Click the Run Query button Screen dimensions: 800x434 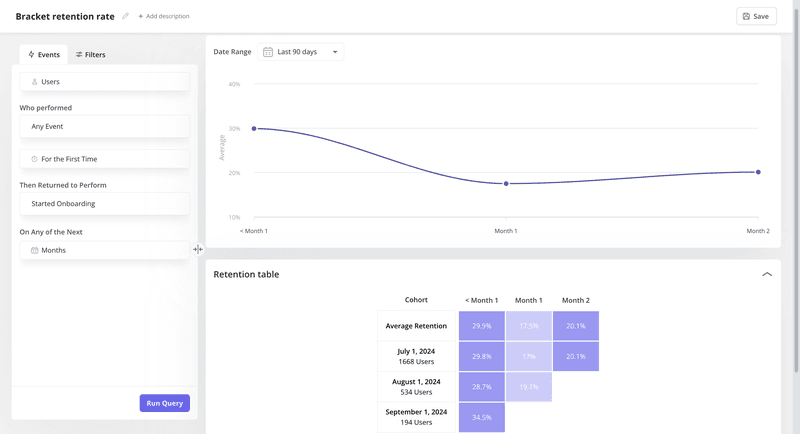(164, 403)
